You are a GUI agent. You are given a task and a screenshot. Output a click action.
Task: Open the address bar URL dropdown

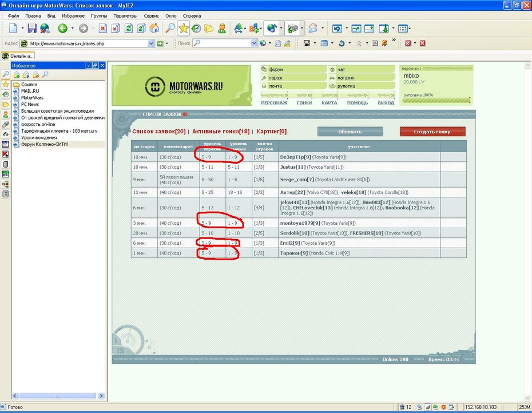[x=151, y=43]
